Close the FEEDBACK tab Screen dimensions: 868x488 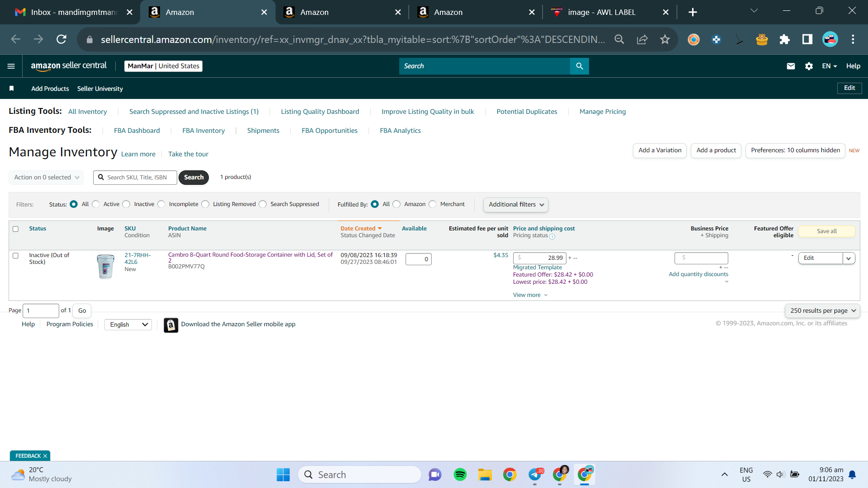[45, 456]
